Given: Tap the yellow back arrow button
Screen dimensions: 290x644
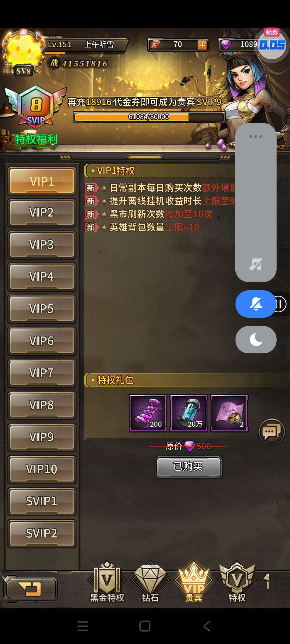Looking at the screenshot, I should (31, 589).
